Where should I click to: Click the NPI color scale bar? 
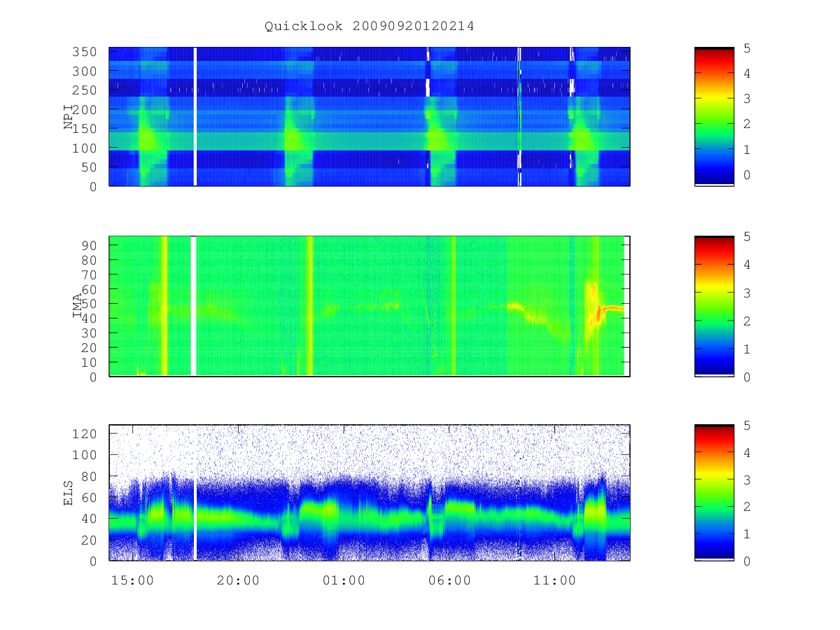point(714,117)
